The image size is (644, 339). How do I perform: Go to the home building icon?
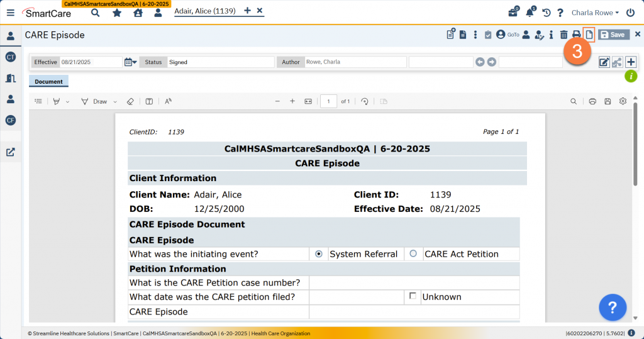click(x=138, y=13)
